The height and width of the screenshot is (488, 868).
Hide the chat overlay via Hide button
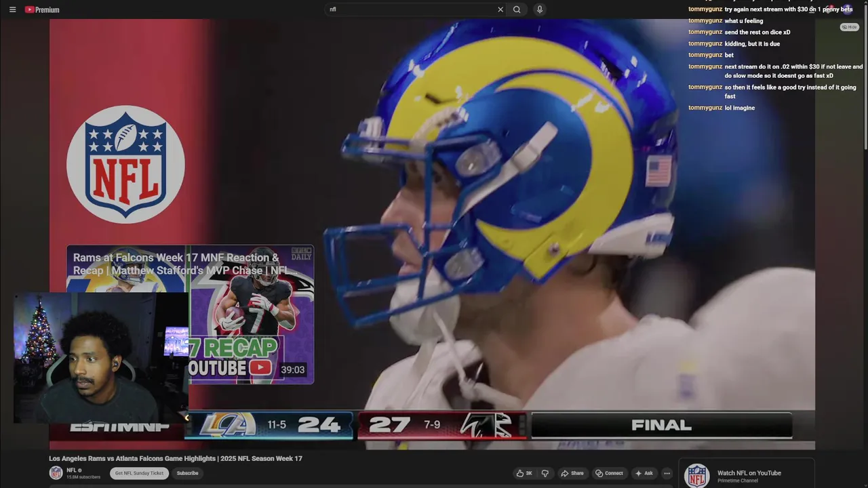pos(850,27)
